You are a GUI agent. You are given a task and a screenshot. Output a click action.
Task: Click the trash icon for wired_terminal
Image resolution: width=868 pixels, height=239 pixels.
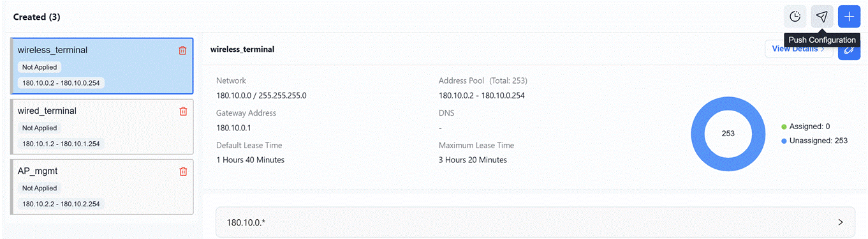coord(183,111)
